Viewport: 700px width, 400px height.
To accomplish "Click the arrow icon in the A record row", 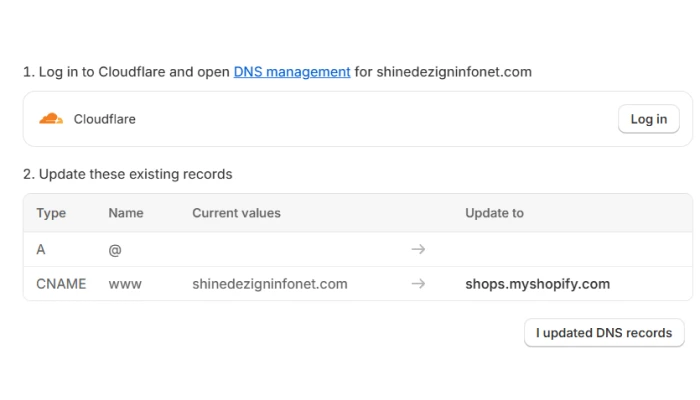I will (418, 249).
